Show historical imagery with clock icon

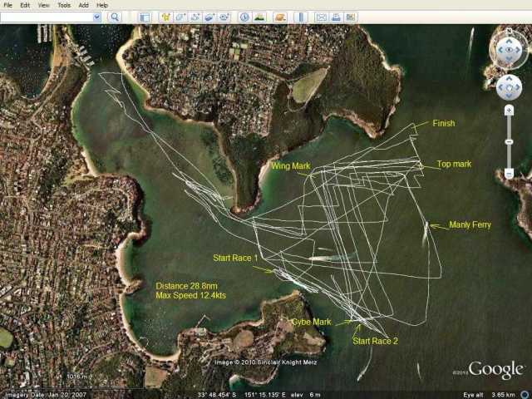244,17
